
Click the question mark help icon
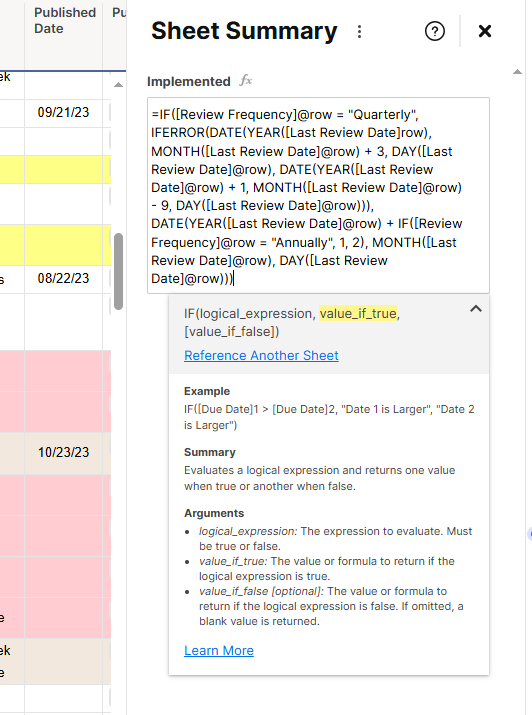(434, 31)
